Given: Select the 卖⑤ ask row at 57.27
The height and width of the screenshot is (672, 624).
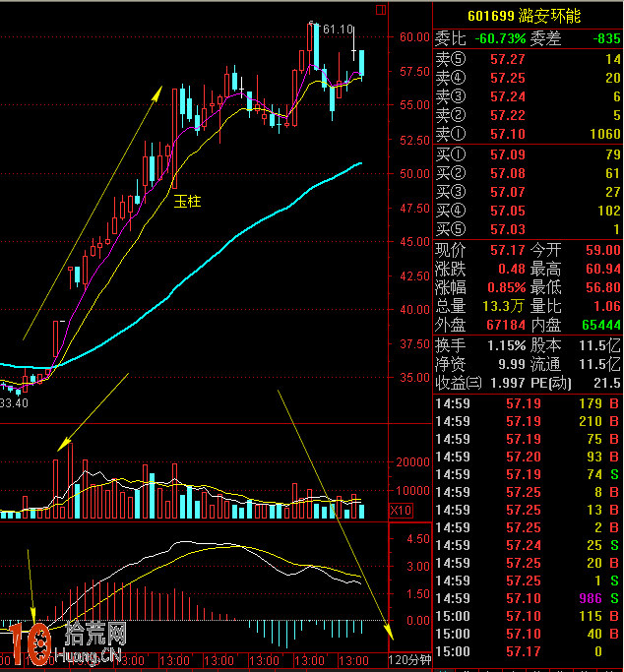Looking at the screenshot, I should click(528, 59).
